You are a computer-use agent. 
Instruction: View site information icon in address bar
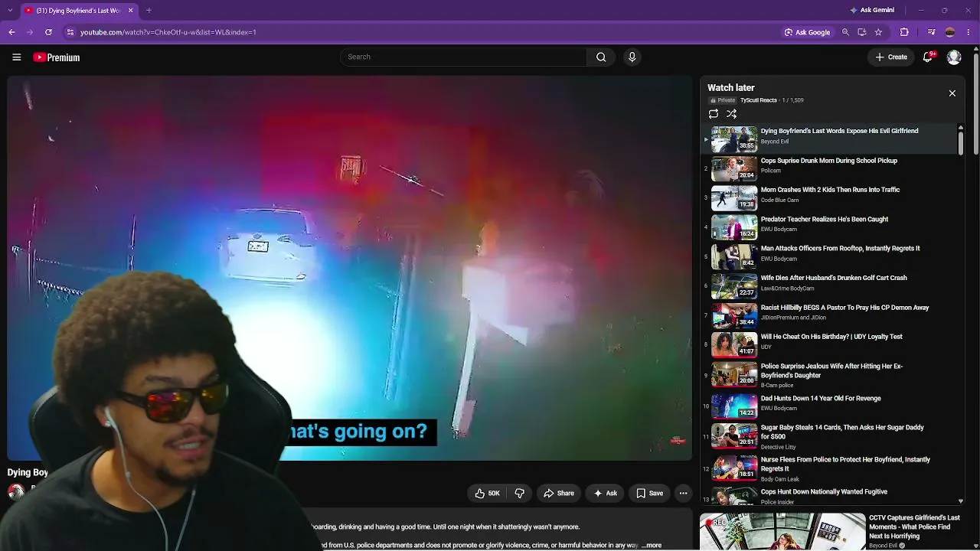[70, 32]
